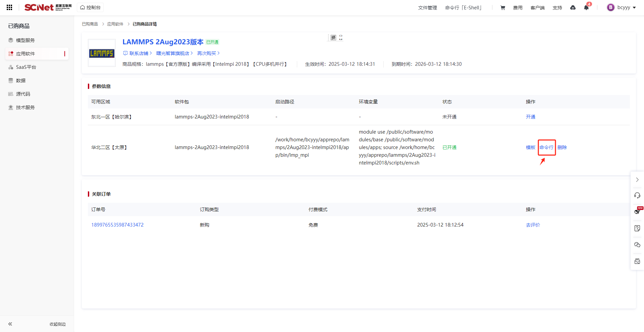The image size is (644, 332).
Task: Open the notification bell
Action: pyautogui.click(x=586, y=8)
